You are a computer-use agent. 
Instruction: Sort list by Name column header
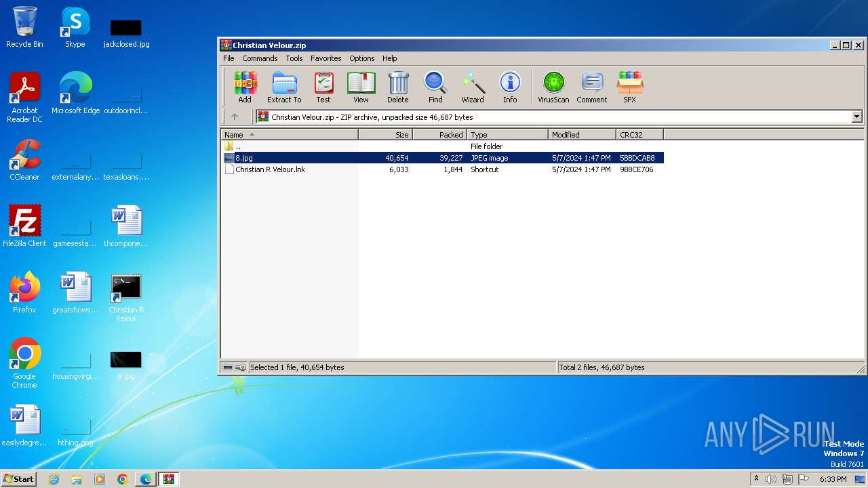290,135
